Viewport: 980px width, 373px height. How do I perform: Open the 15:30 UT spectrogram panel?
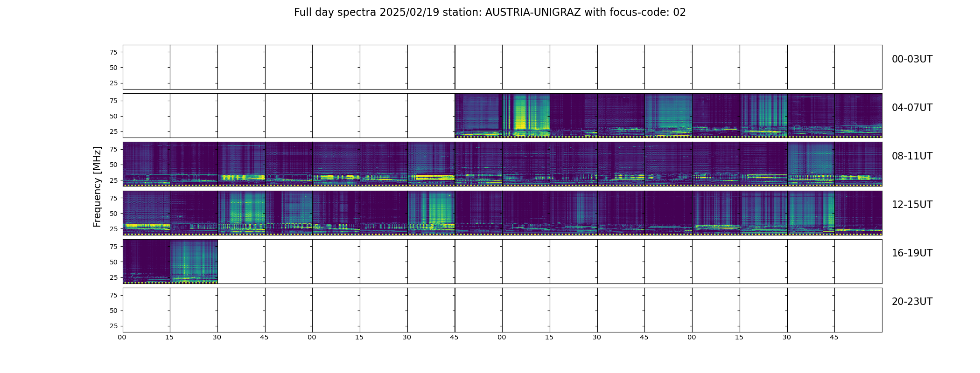811,213
